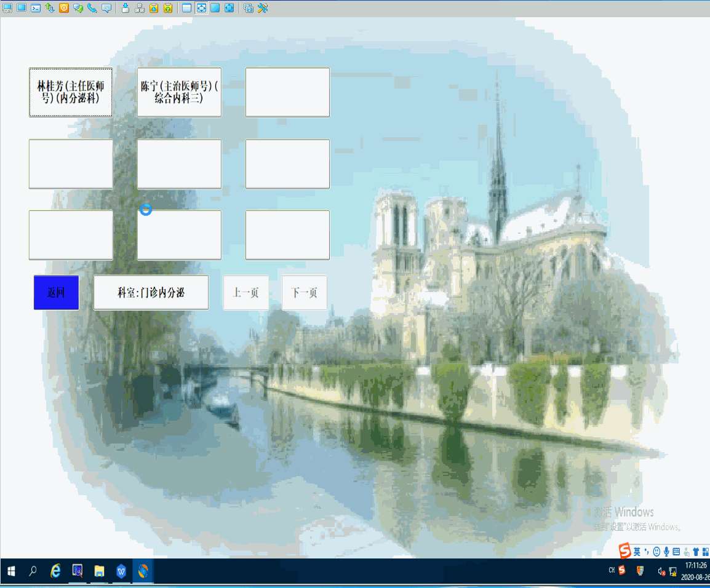Open Sogou skin shirt icon

696,552
